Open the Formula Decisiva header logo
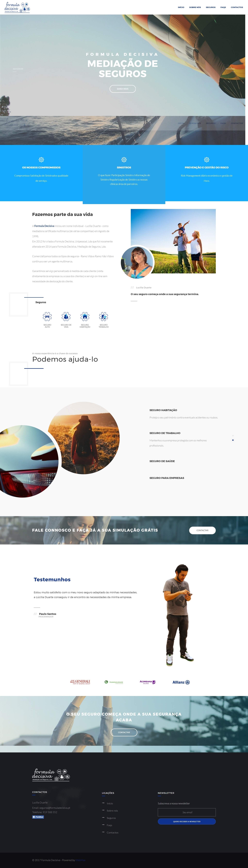 (17, 7)
